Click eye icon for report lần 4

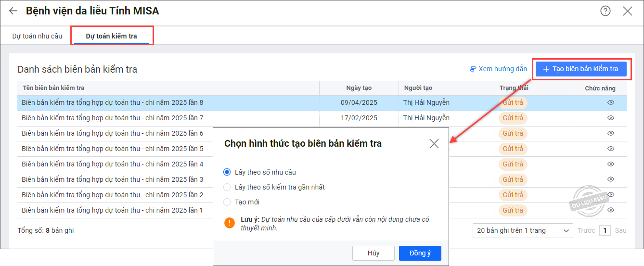[610, 164]
